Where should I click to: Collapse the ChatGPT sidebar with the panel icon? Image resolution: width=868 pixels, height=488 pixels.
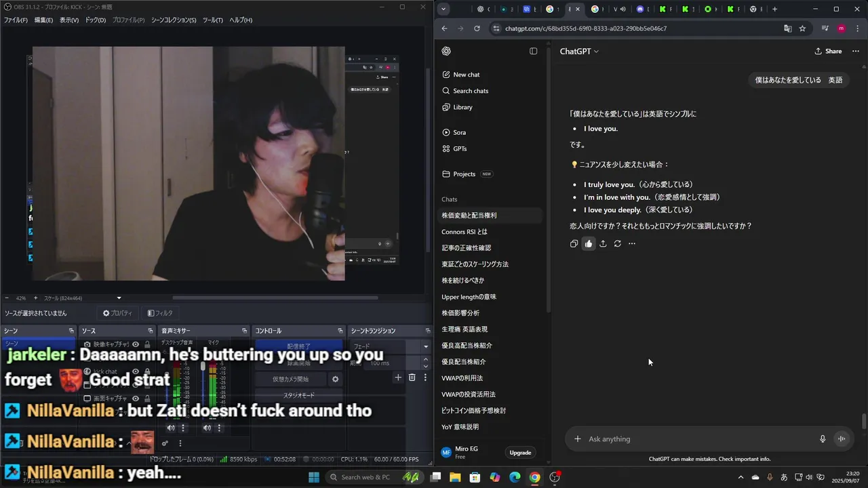(534, 52)
